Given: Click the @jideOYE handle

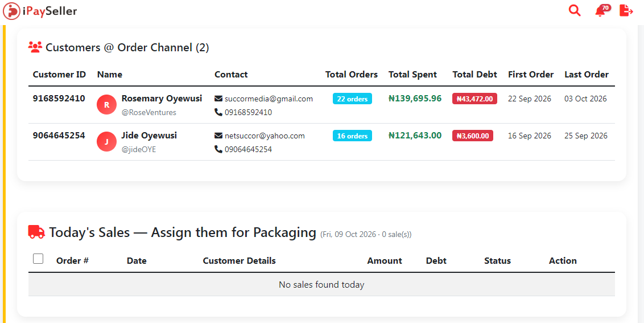Looking at the screenshot, I should 139,149.
